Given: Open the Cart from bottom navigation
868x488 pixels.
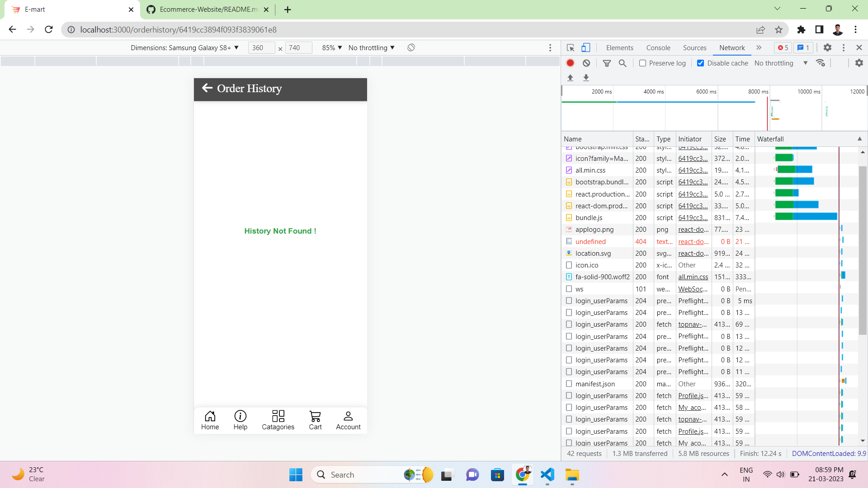Looking at the screenshot, I should (315, 419).
